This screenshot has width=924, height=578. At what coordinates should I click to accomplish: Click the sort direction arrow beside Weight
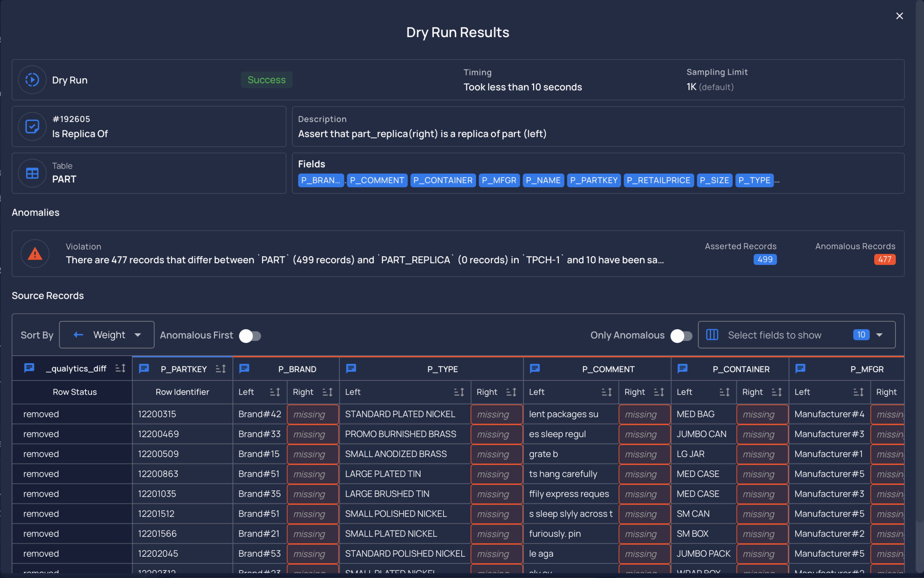click(78, 335)
